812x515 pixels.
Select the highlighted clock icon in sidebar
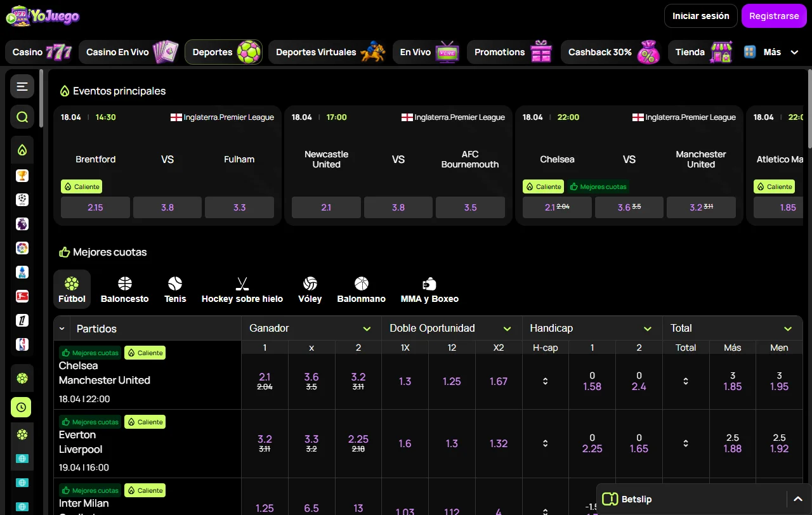[x=21, y=407]
